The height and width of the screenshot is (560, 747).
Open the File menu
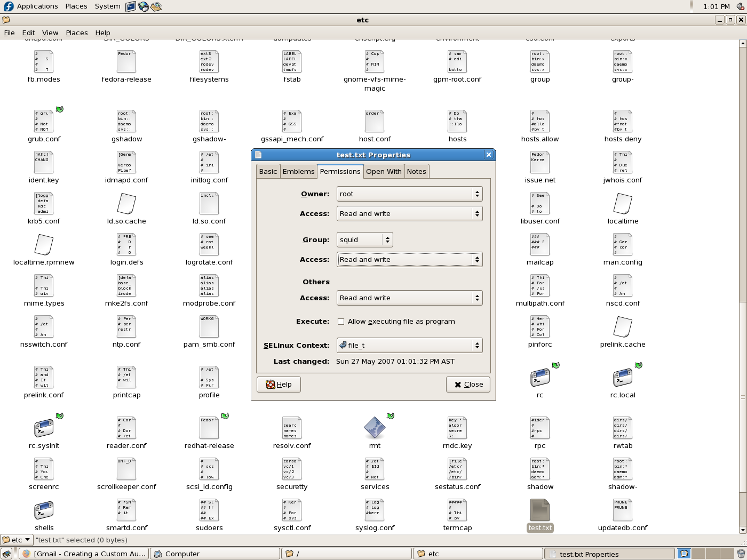(x=10, y=33)
